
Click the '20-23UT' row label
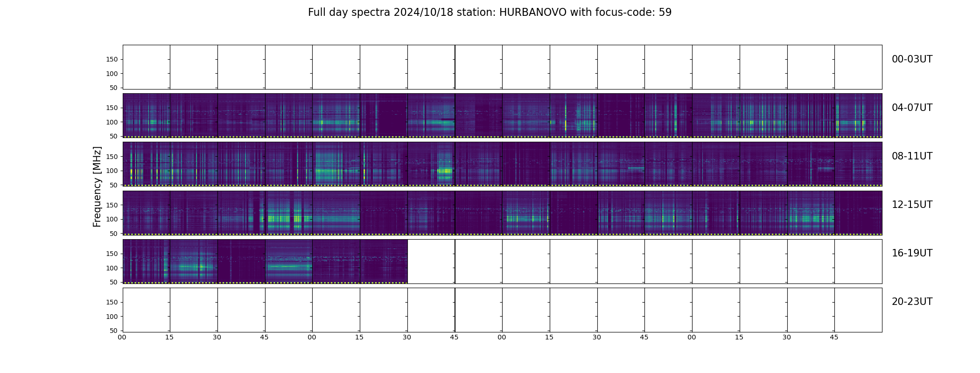click(x=912, y=302)
